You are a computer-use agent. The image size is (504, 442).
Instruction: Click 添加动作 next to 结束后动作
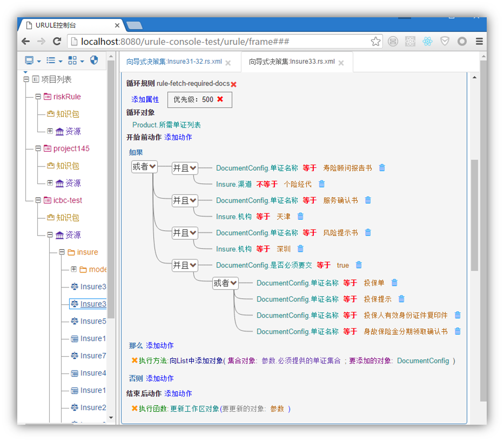(178, 393)
